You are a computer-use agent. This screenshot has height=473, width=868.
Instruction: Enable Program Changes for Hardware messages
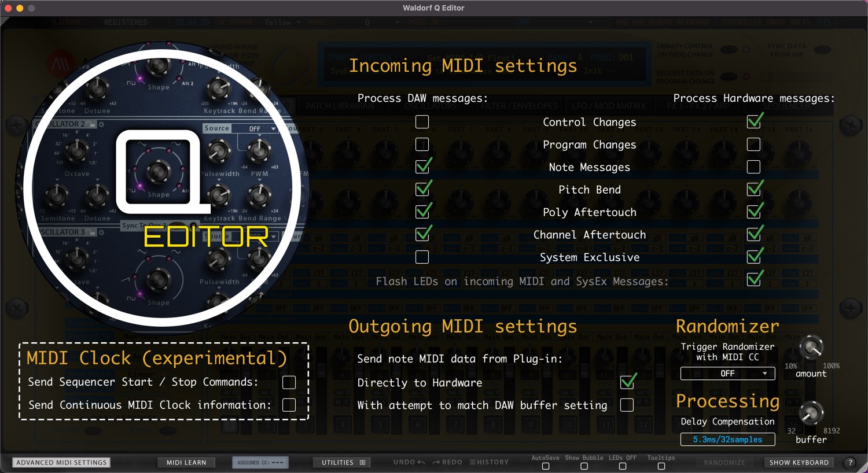(753, 145)
